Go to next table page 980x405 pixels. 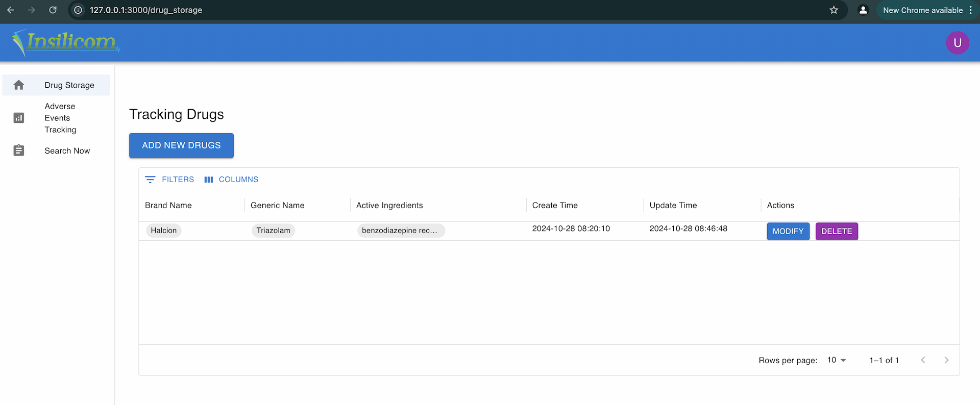coord(946,360)
